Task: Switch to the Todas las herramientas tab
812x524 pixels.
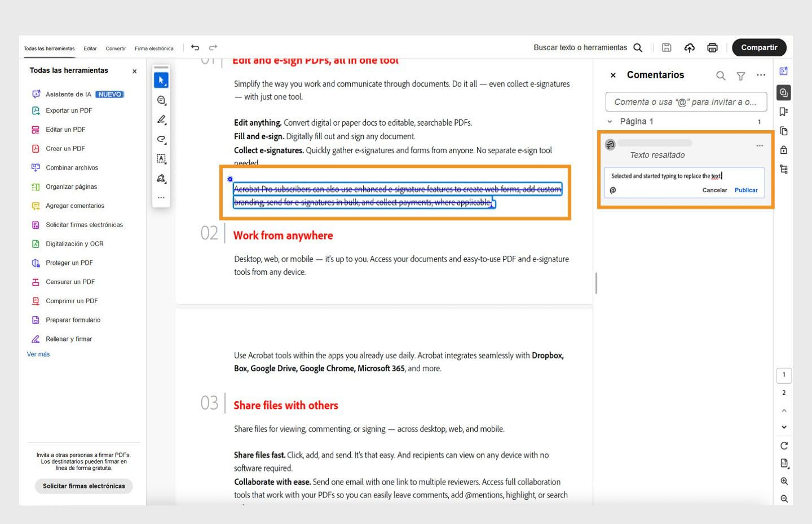Action: [x=49, y=48]
